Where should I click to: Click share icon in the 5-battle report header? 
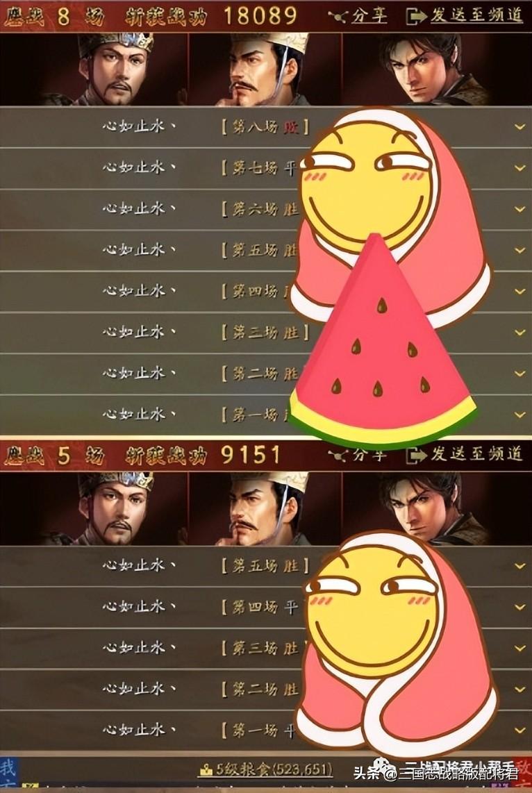coord(338,456)
